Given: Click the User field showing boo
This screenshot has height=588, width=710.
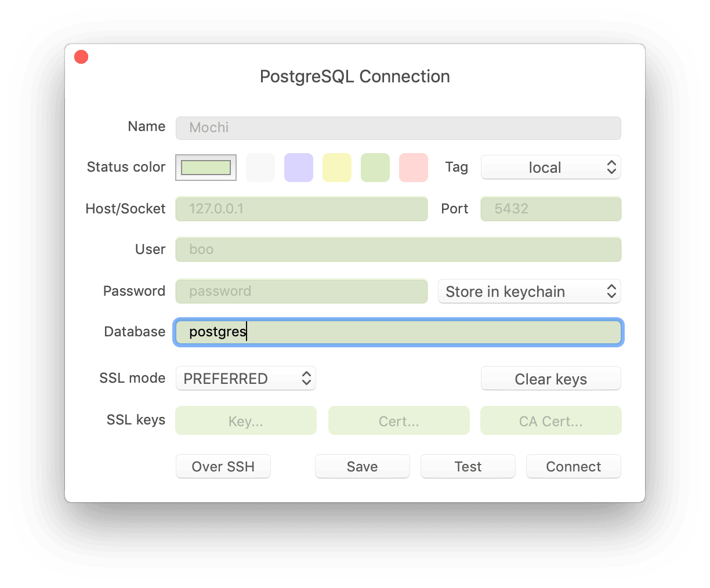Looking at the screenshot, I should 398,249.
